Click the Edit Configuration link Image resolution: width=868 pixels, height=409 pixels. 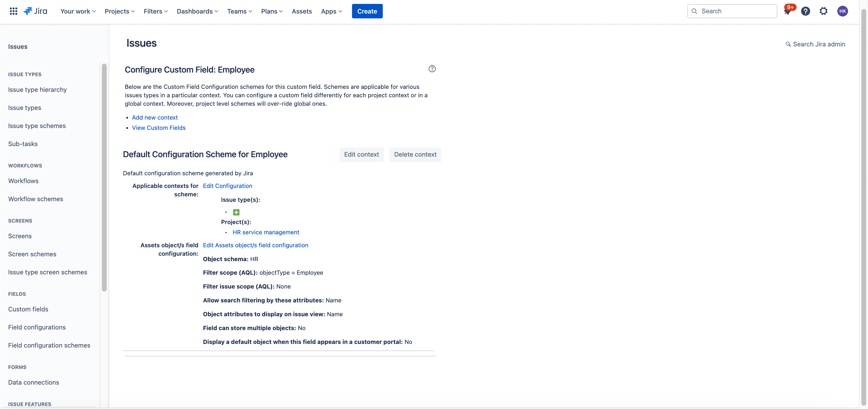tap(228, 186)
